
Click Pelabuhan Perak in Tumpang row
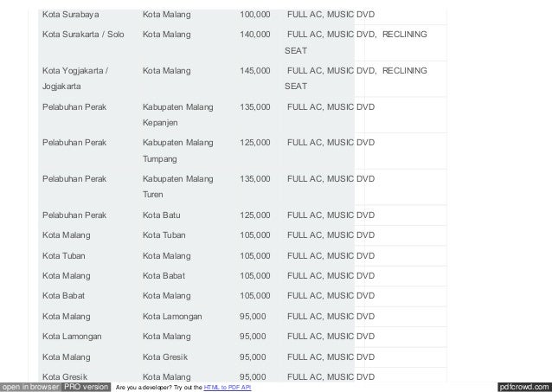click(74, 143)
